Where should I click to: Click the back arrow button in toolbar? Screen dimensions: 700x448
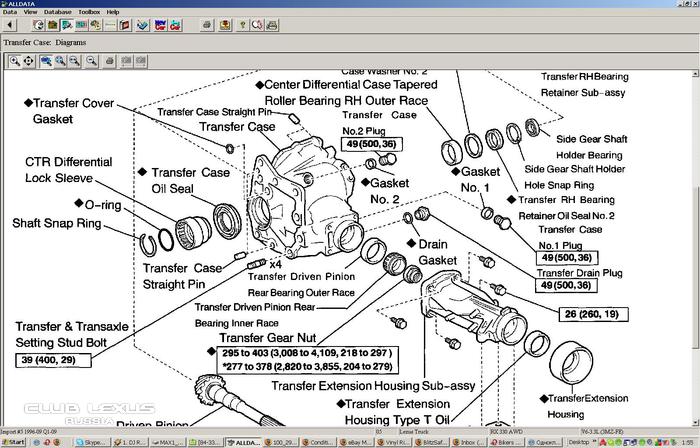point(9,25)
